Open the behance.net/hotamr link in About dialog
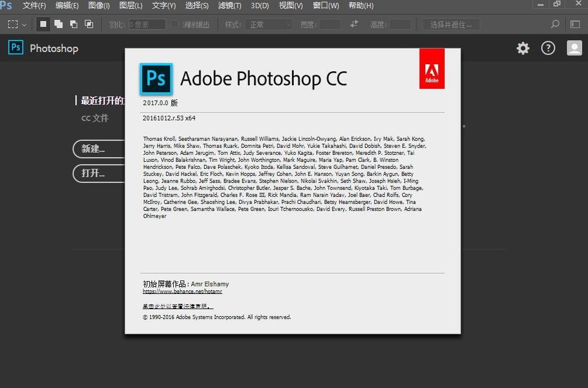The height and width of the screenshot is (388, 588). [x=182, y=291]
